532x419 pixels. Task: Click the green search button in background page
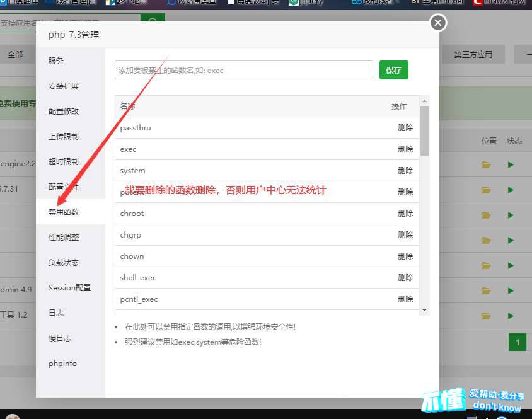click(x=153, y=19)
